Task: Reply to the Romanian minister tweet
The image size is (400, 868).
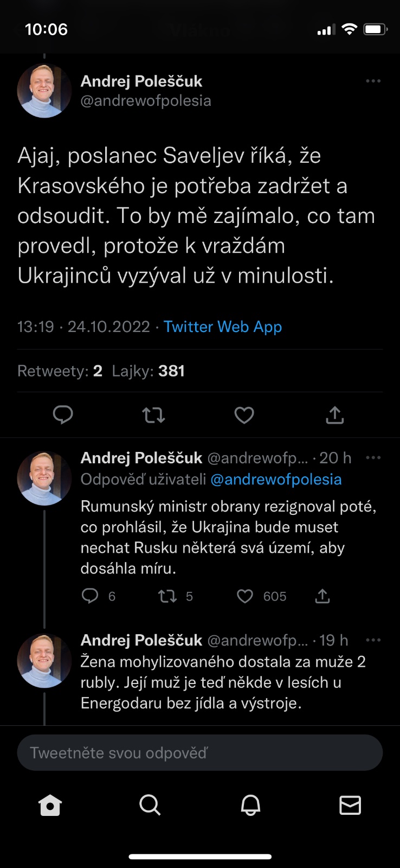Action: [90, 596]
